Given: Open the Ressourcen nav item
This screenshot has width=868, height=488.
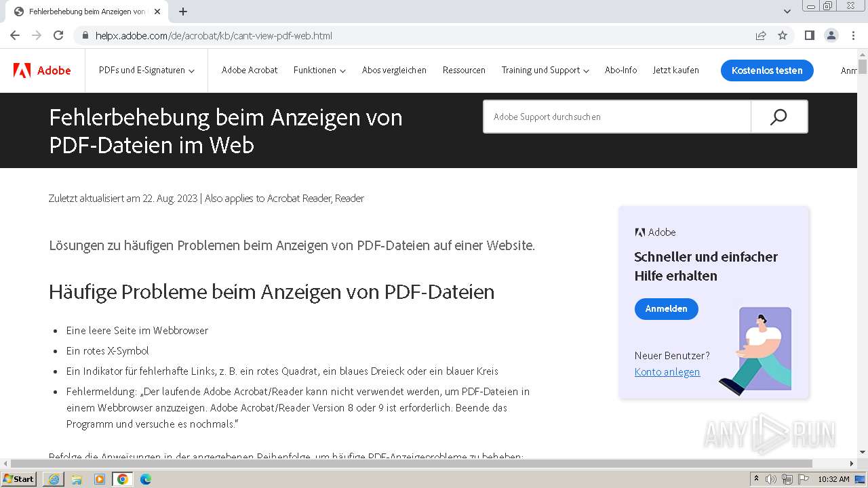Looking at the screenshot, I should 464,70.
